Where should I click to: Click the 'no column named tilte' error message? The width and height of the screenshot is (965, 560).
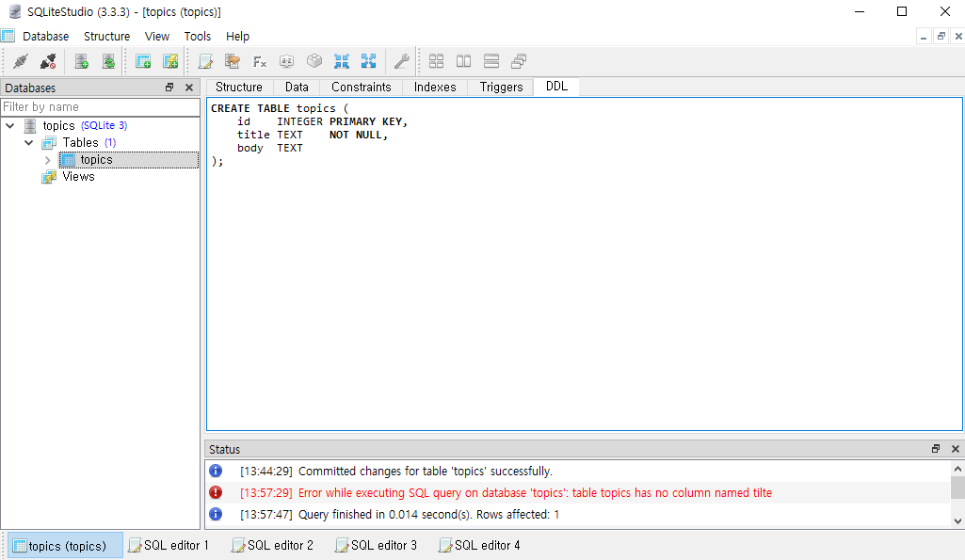tap(535, 493)
